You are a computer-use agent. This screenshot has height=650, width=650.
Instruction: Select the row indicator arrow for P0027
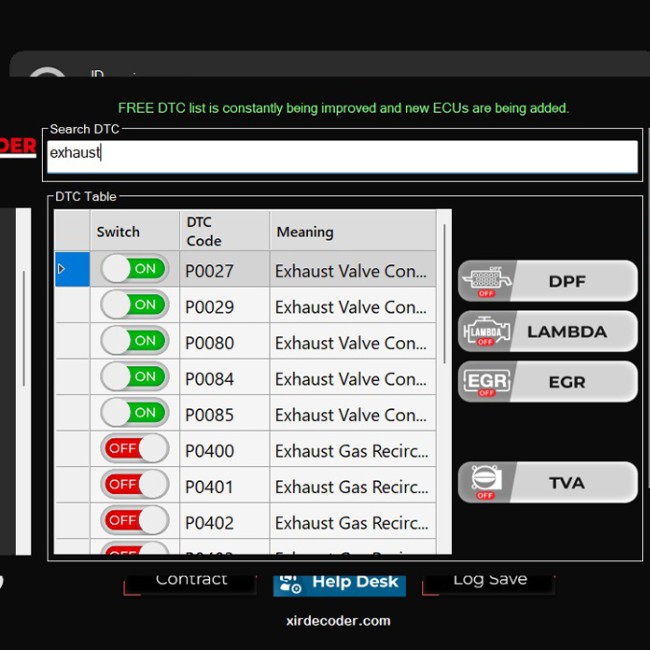[x=61, y=269]
